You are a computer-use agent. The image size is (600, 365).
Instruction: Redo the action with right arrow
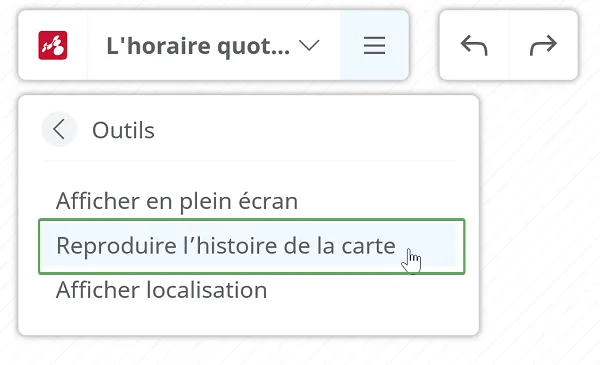pos(543,45)
